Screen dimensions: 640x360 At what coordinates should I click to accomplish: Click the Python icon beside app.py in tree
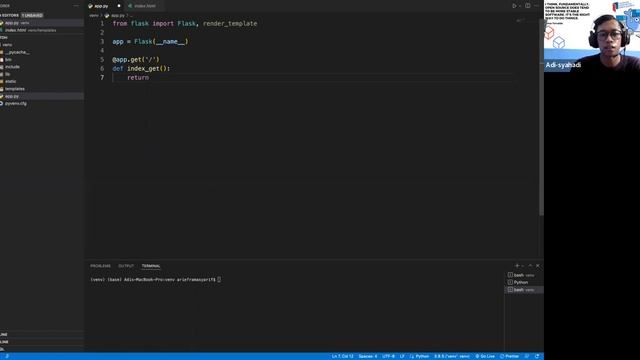pyautogui.click(x=2, y=96)
